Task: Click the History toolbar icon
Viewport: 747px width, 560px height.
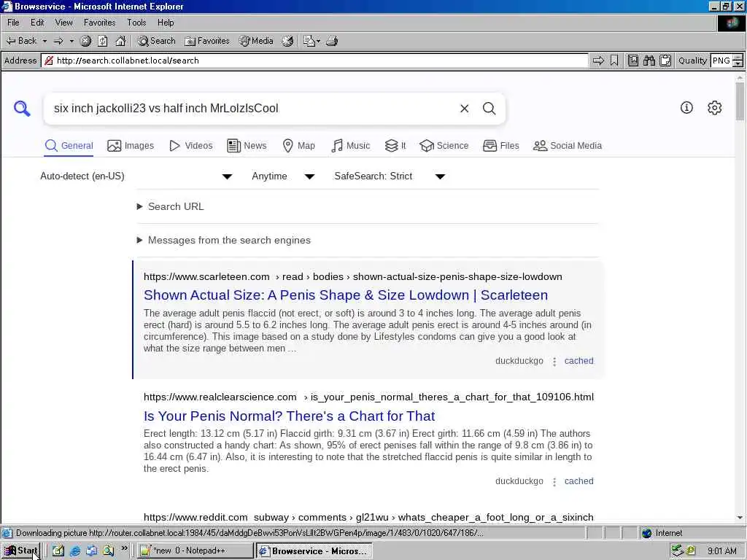Action: point(287,41)
